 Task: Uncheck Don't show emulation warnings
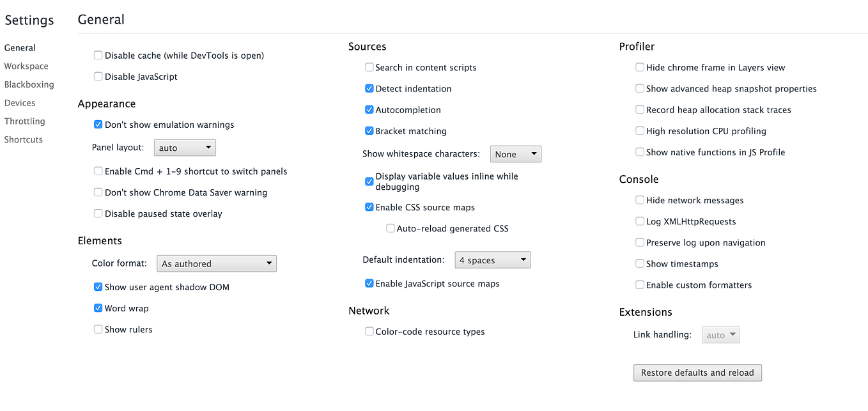coord(98,125)
